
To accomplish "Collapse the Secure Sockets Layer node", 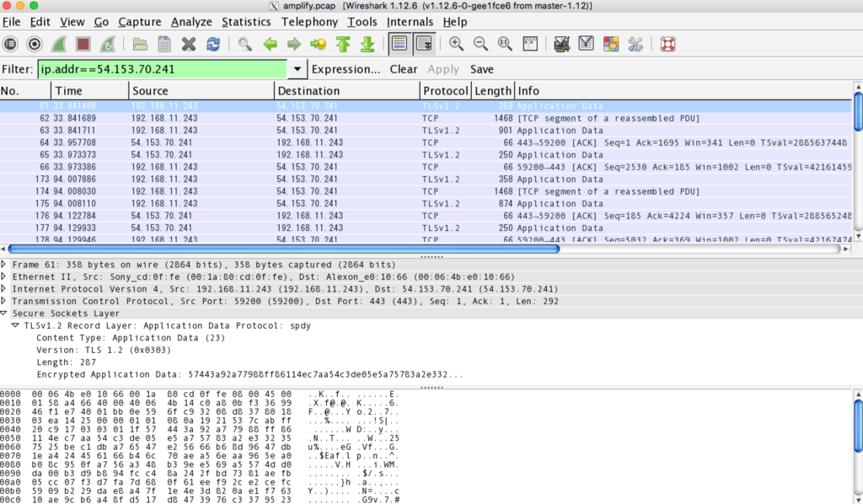I will pos(4,313).
